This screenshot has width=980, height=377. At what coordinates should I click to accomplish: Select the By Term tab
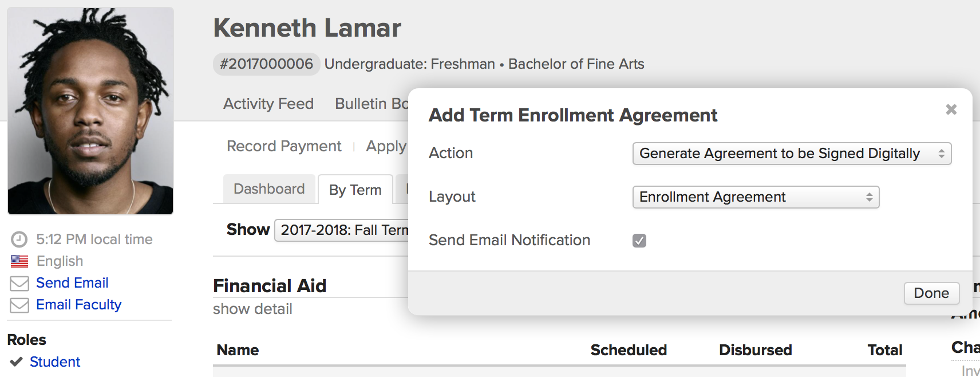point(355,190)
